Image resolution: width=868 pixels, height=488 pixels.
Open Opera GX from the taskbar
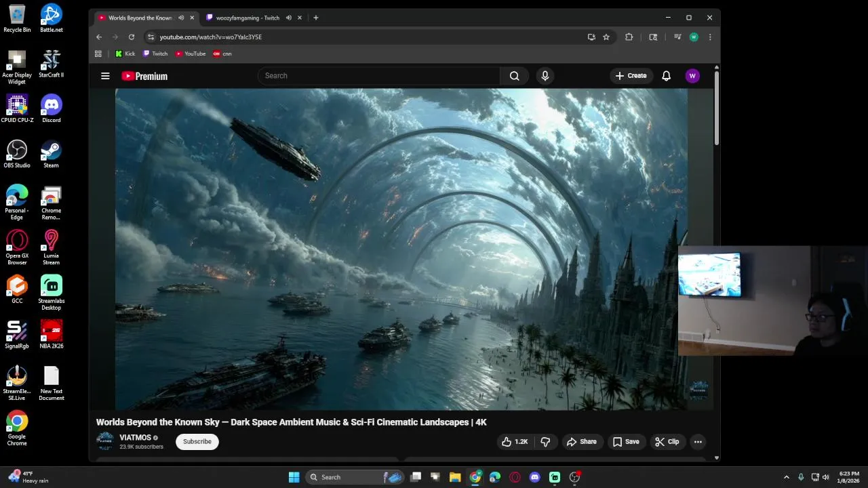515,477
